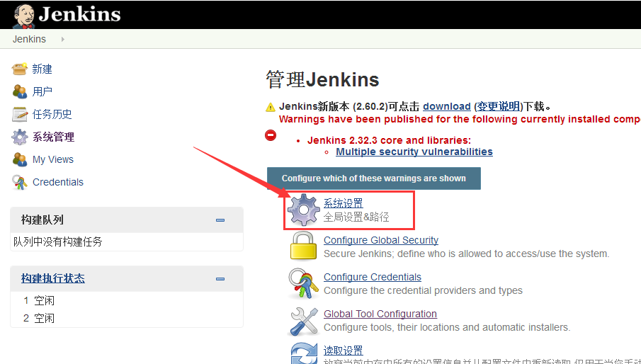Click the 读取设置 reload arrows icon
Image resolution: width=641 pixels, height=364 pixels.
tap(303, 353)
